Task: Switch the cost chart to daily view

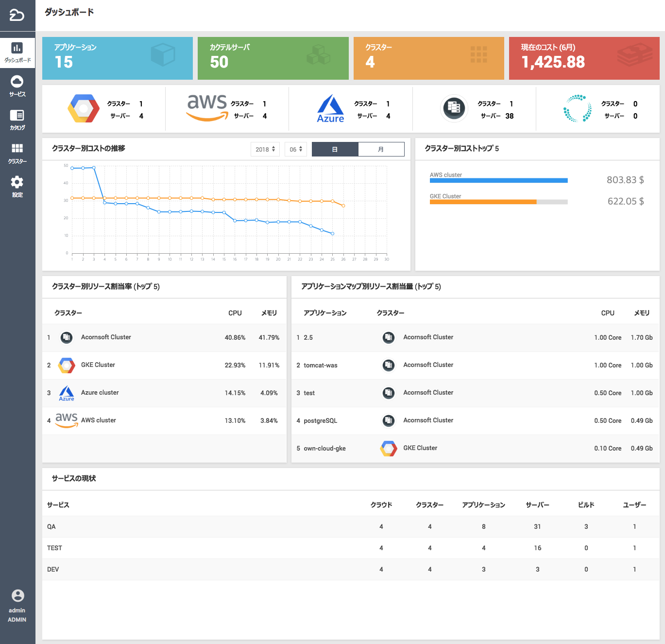Action: 335,149
